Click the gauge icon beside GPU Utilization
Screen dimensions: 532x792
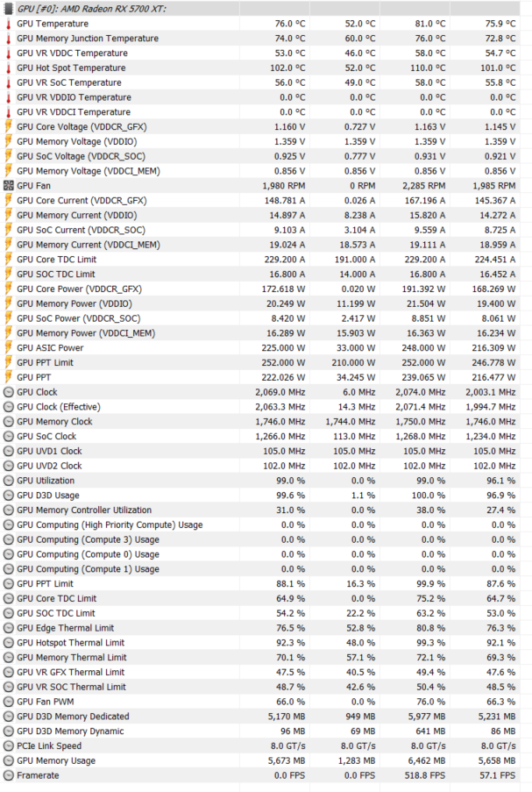8,481
